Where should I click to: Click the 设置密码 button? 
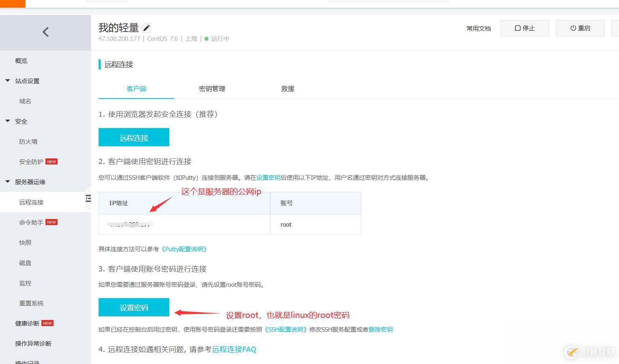pyautogui.click(x=134, y=307)
